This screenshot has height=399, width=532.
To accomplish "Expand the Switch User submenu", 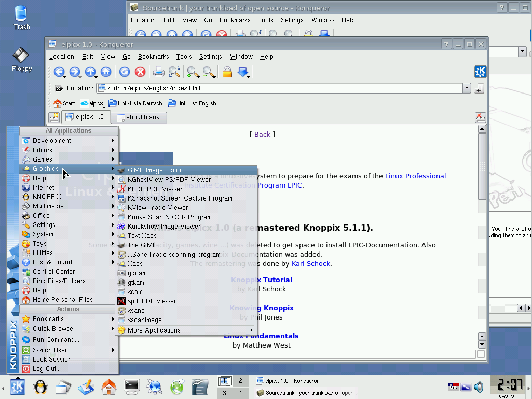I will [69, 350].
